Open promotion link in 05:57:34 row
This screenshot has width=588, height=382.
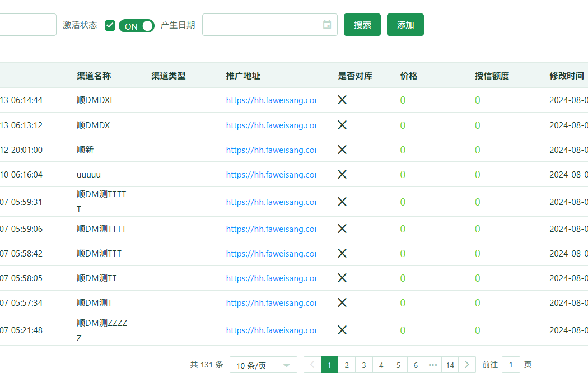click(x=271, y=303)
